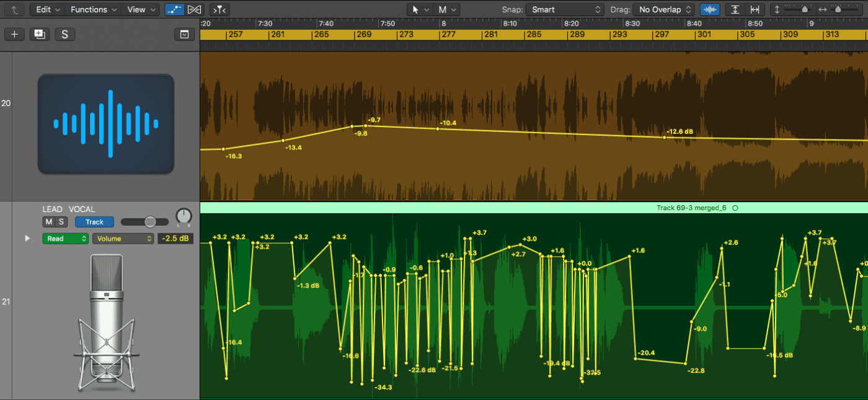Click the horizontal auto zoom button

[755, 9]
